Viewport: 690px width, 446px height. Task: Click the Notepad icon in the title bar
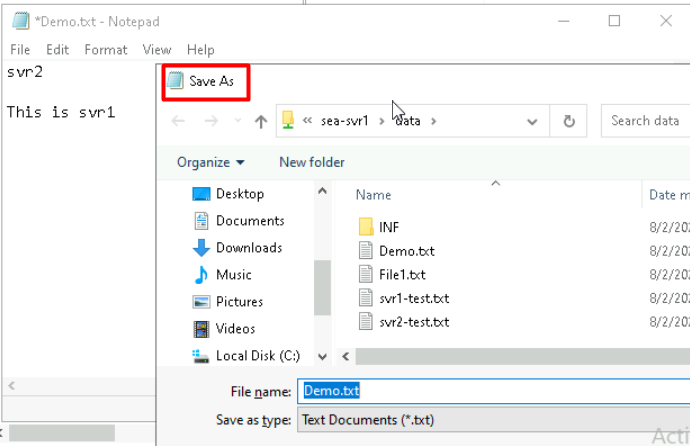click(20, 21)
